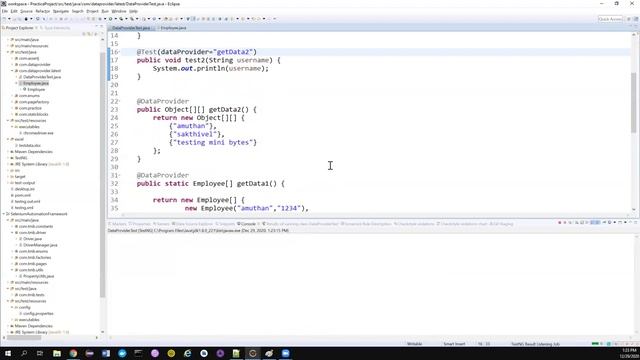This screenshot has height=360, width=640.
Task: Collapse the getData1 method at line 31
Action: pyautogui.click(x=119, y=175)
